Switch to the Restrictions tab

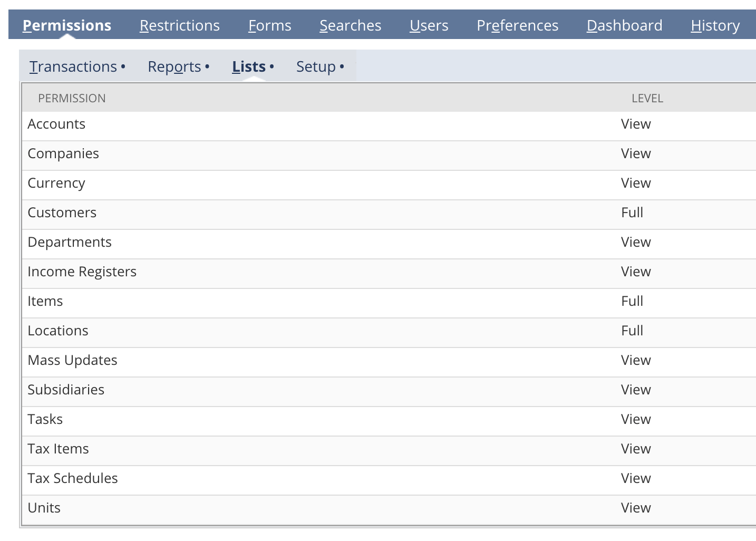(x=180, y=25)
